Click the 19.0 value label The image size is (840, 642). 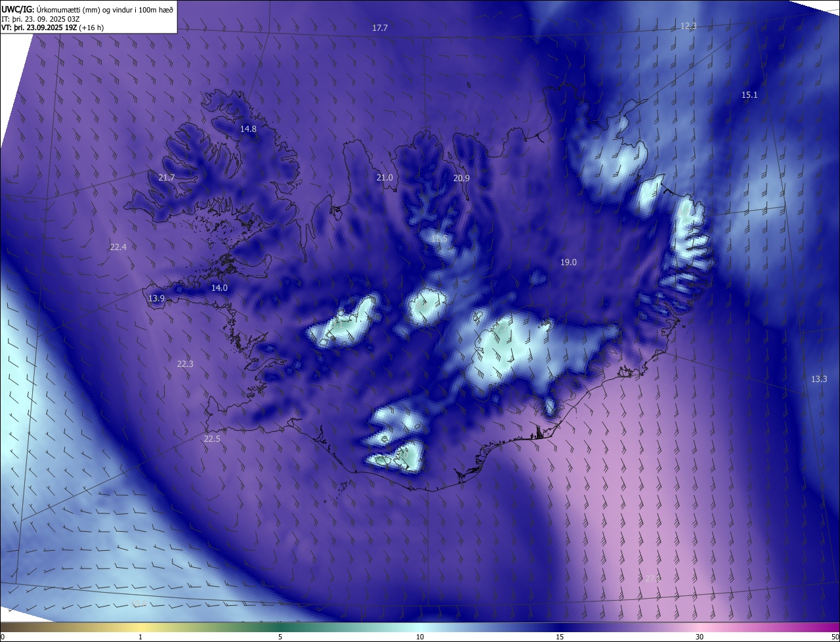click(x=568, y=262)
